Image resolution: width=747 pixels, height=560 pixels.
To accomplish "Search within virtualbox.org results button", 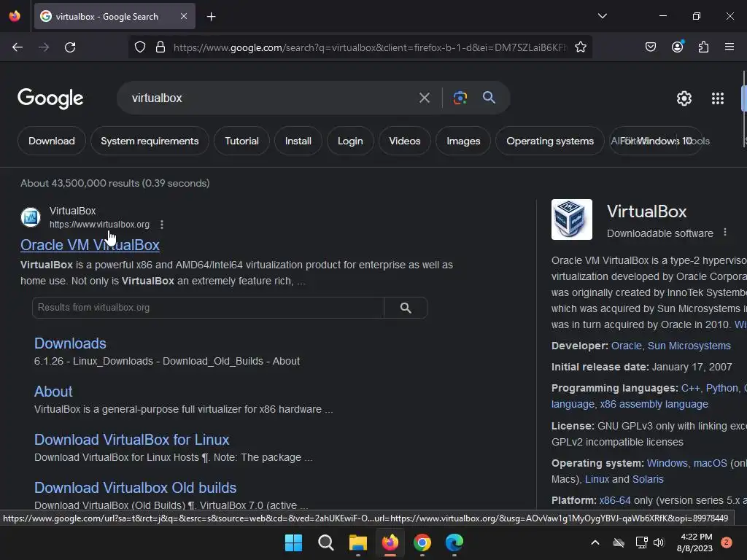I will click(x=406, y=308).
